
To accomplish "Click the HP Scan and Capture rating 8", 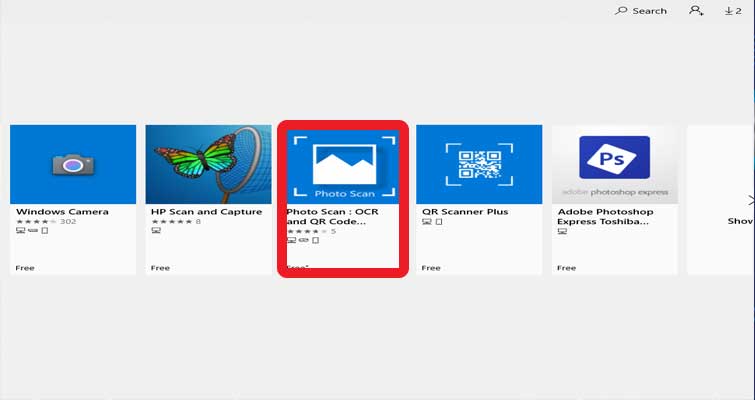I will pos(176,222).
